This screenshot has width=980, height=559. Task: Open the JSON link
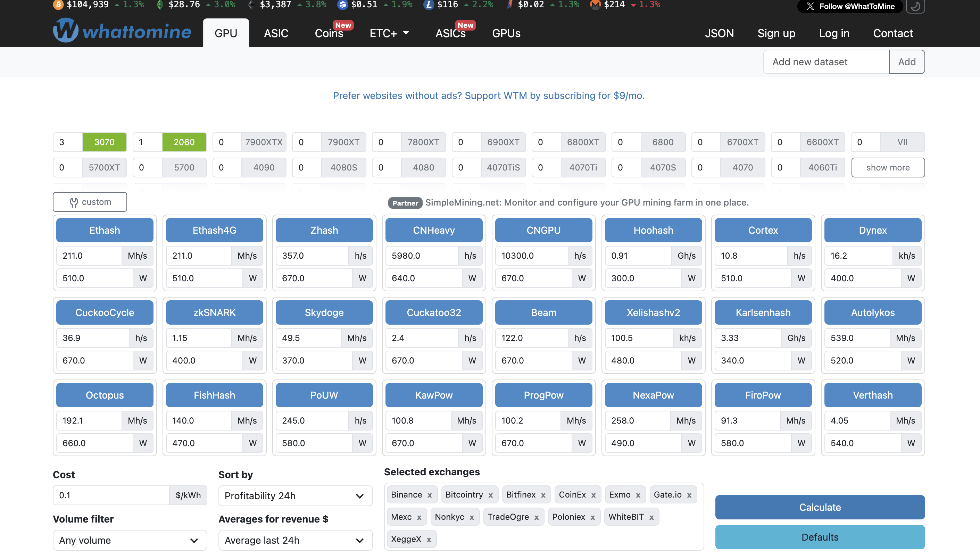(719, 33)
